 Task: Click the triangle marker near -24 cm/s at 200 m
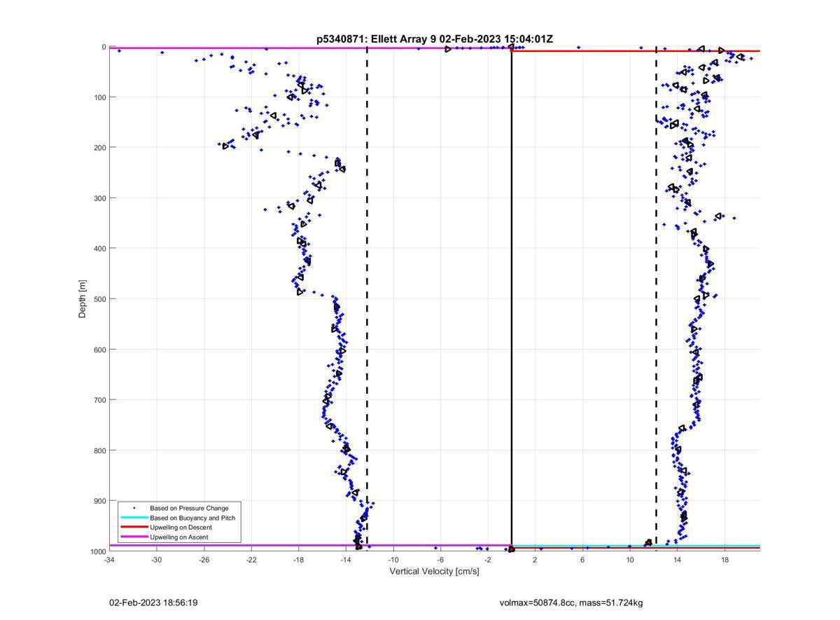tap(226, 146)
